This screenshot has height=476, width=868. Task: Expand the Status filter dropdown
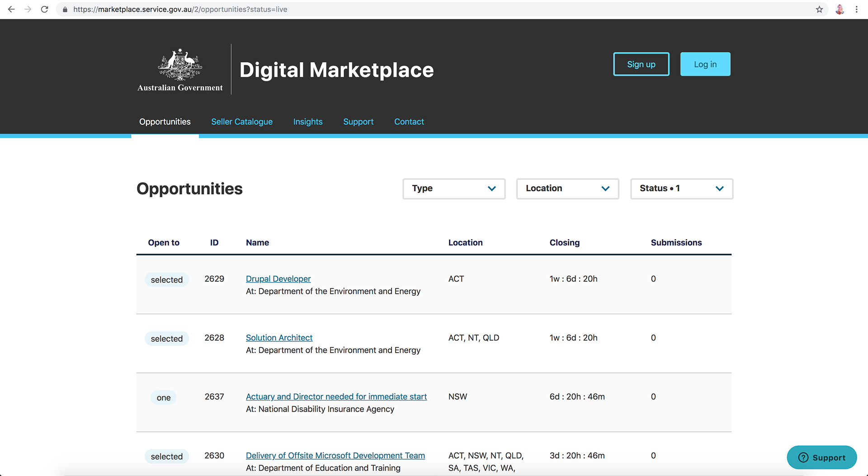tap(682, 189)
